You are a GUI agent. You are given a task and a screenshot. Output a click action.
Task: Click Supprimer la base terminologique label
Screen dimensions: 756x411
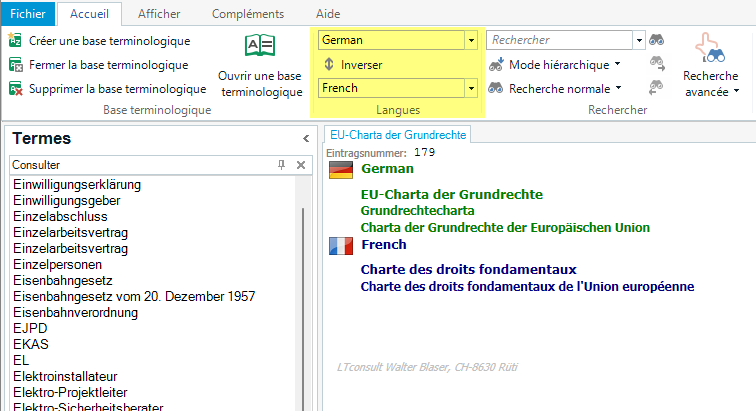tap(118, 89)
